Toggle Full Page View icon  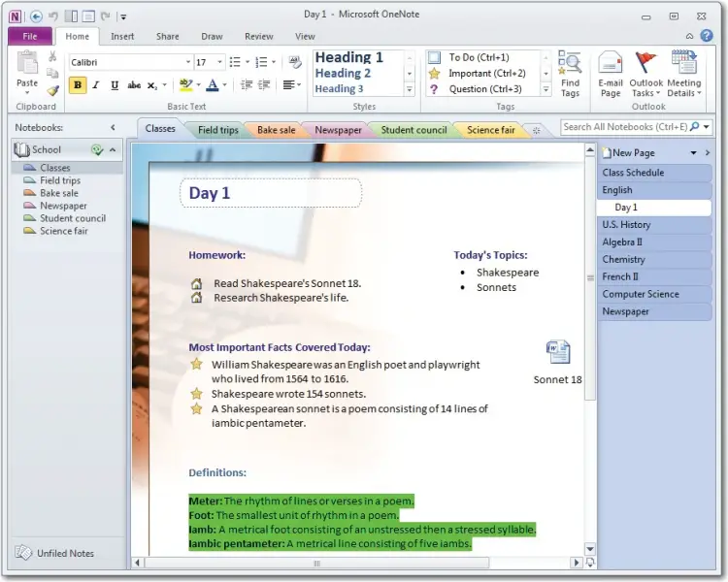pos(88,16)
